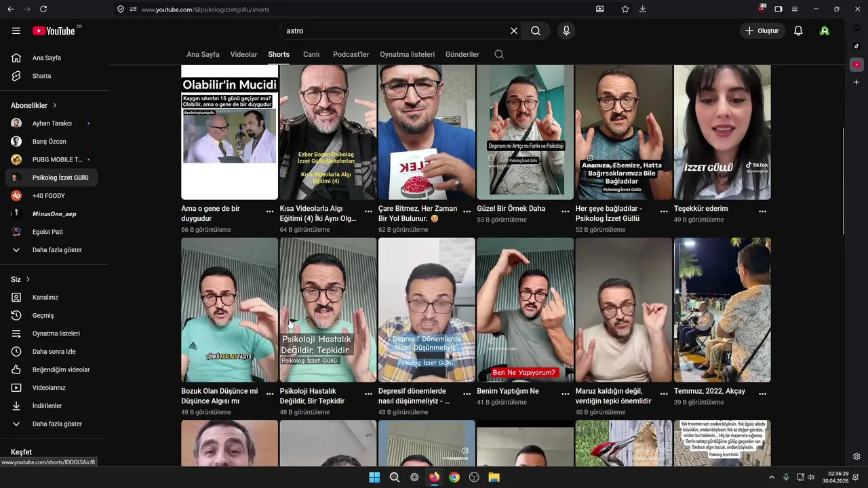868x488 pixels.
Task: Bookmark this page with the star icon
Action: point(625,9)
